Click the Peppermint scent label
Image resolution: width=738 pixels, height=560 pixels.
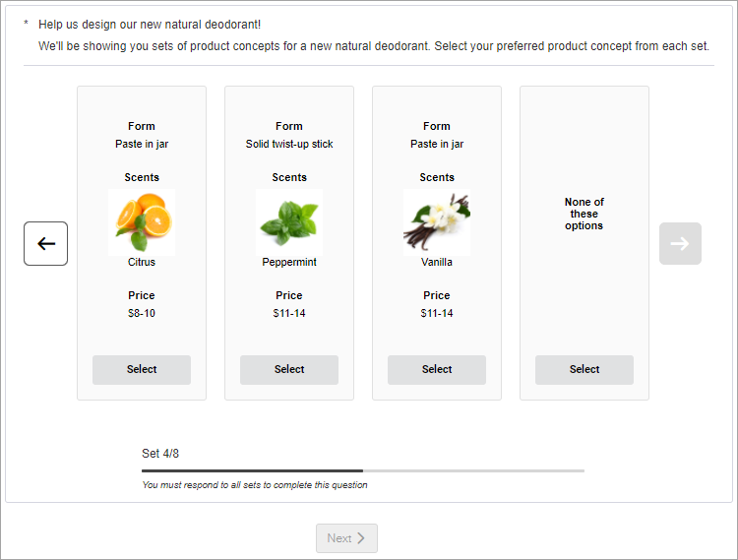click(x=289, y=262)
